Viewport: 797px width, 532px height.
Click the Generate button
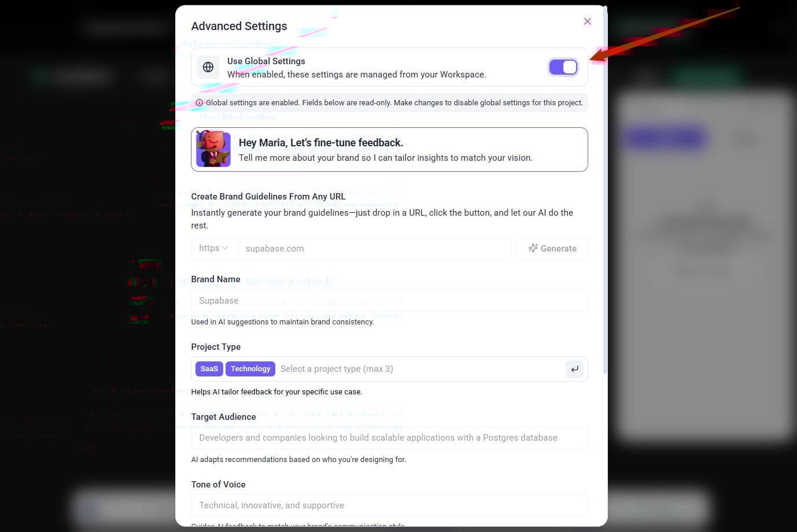pos(552,248)
